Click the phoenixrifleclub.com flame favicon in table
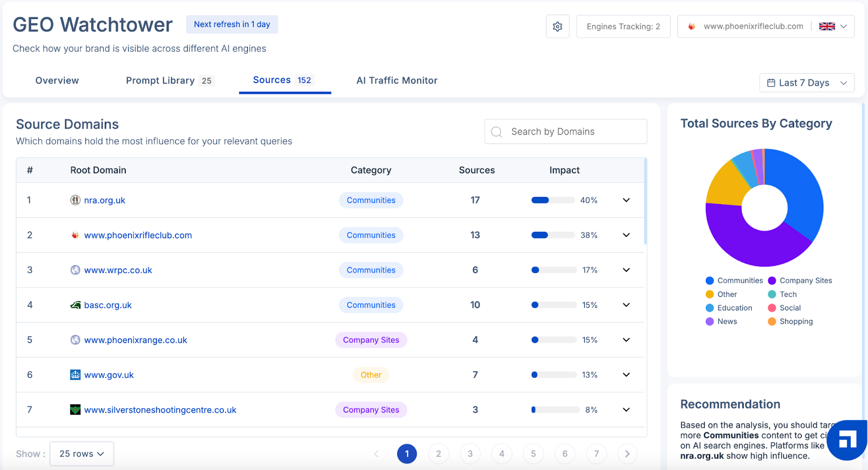Image resolution: width=868 pixels, height=470 pixels. click(x=75, y=235)
